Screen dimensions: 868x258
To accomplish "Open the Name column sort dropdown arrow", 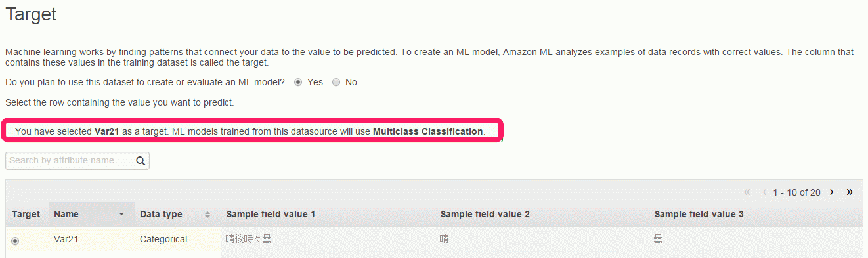I will click(x=121, y=215).
